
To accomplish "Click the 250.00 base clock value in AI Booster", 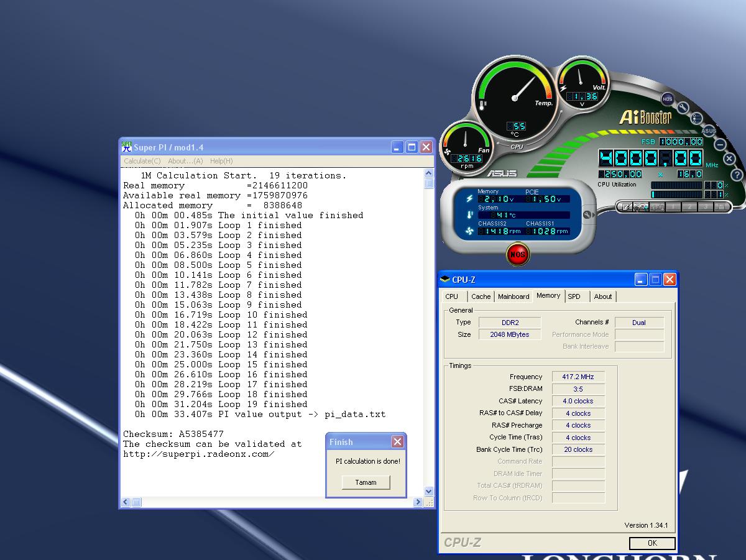I will point(620,174).
